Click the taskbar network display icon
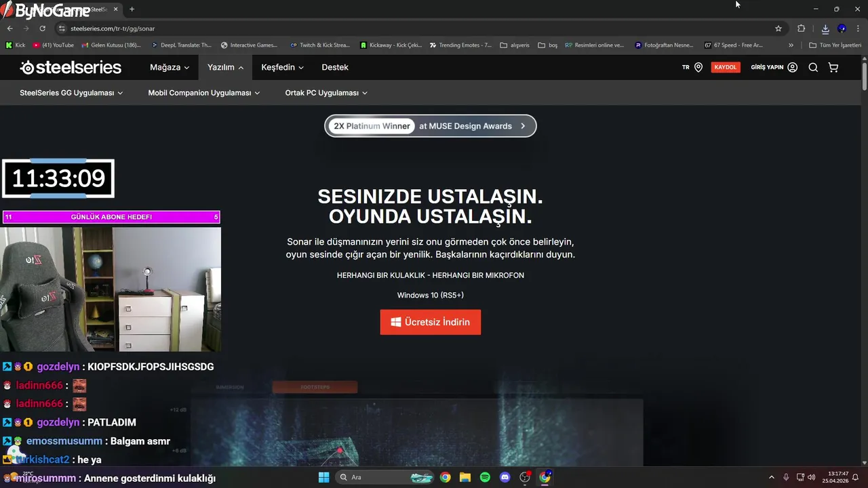Screen dimensions: 868x488 800,477
